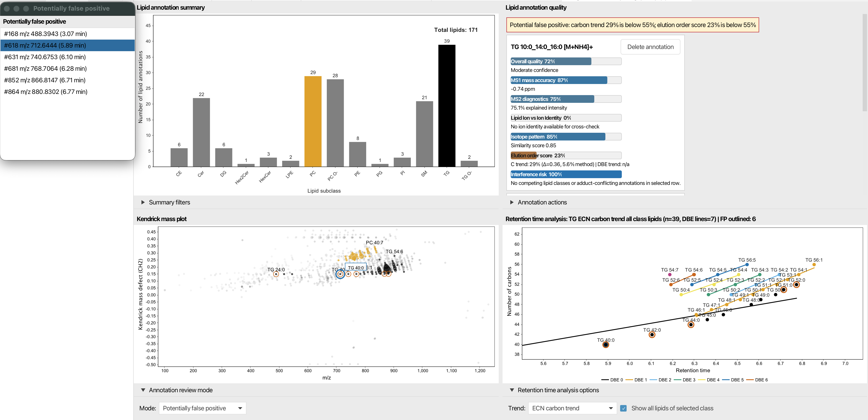This screenshot has width=868, height=420.
Task: Click the MS1 mass accuracy 87% bar
Action: point(566,80)
